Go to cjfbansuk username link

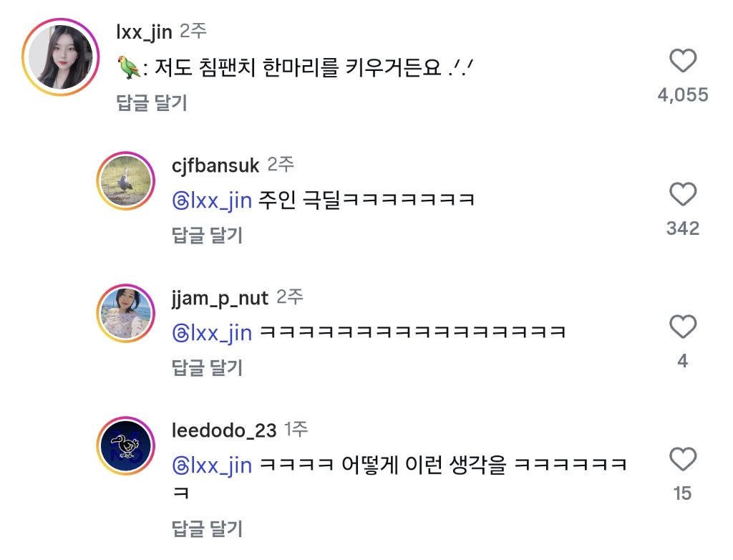click(215, 165)
